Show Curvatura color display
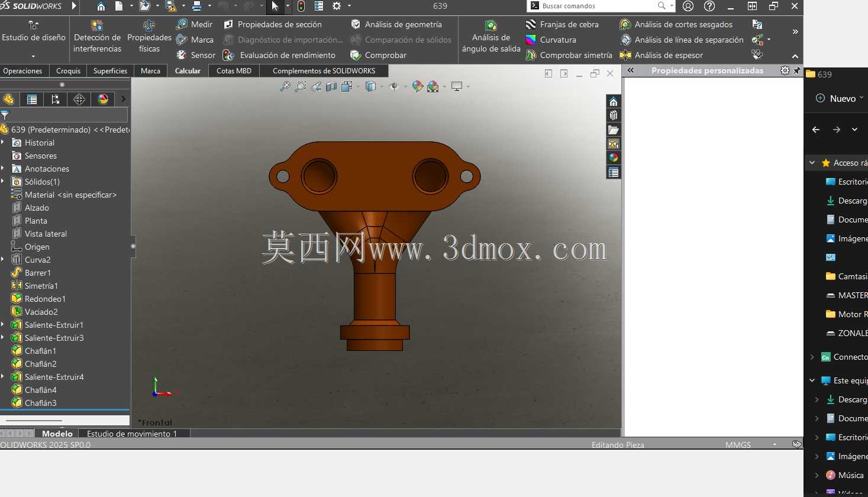The height and width of the screenshot is (497, 868). pos(551,40)
